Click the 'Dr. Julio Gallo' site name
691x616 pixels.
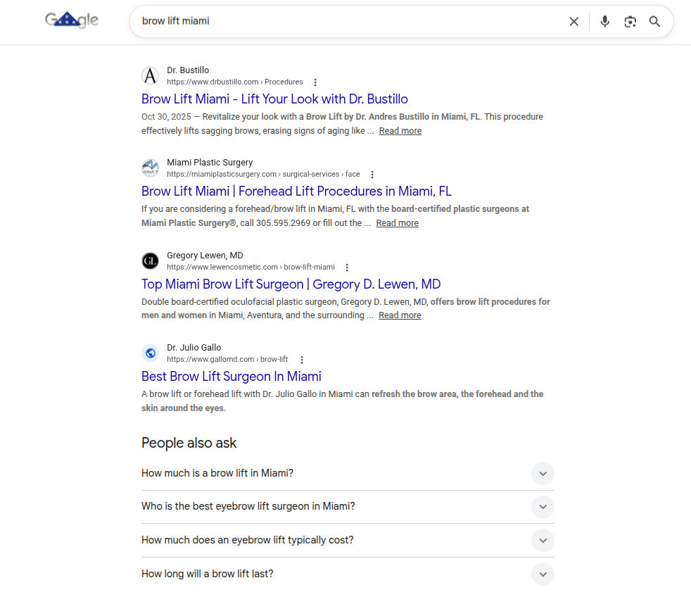pos(194,348)
